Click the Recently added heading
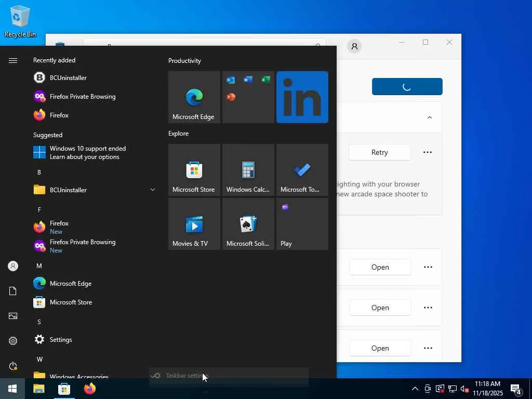Viewport: 532px width, 399px height. [54, 60]
